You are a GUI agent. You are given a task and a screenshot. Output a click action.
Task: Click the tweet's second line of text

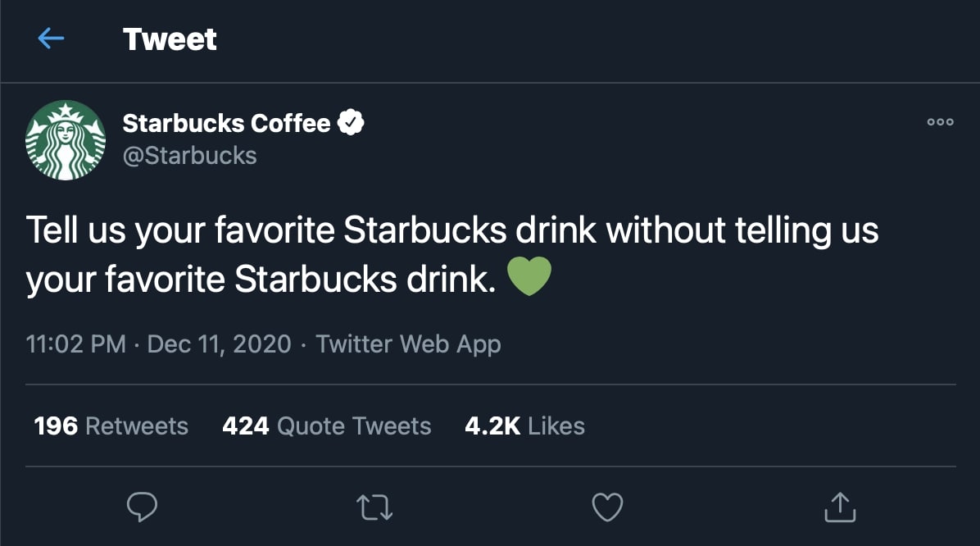[261, 280]
